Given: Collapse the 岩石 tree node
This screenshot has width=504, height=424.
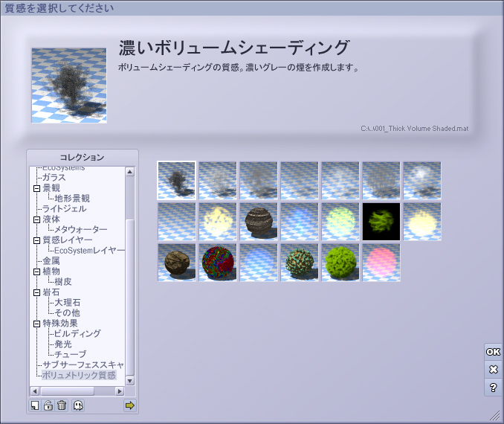Looking at the screenshot, I should (36, 292).
